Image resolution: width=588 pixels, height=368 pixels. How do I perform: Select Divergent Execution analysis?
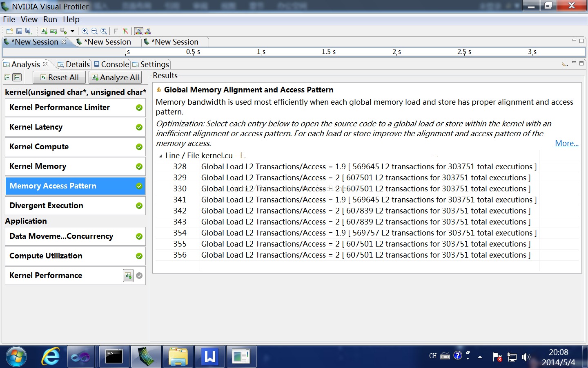(x=75, y=206)
